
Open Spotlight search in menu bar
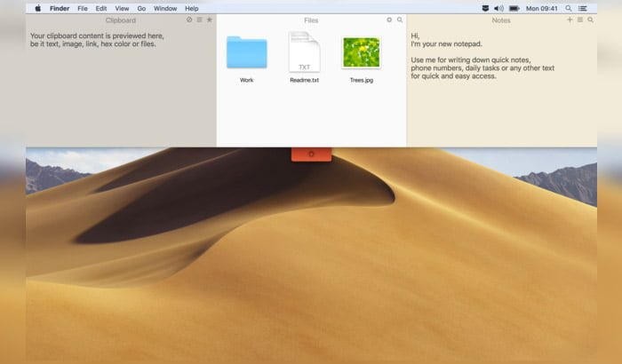pyautogui.click(x=569, y=8)
